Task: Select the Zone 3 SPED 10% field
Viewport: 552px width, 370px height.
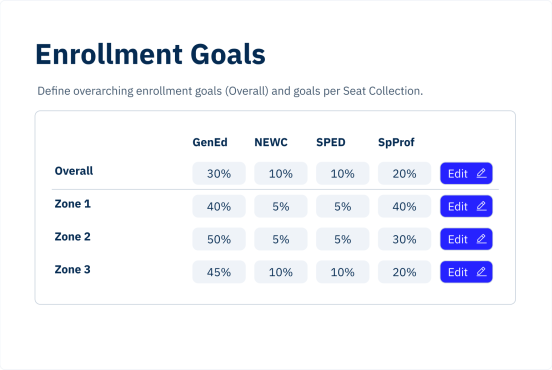Action: click(343, 272)
